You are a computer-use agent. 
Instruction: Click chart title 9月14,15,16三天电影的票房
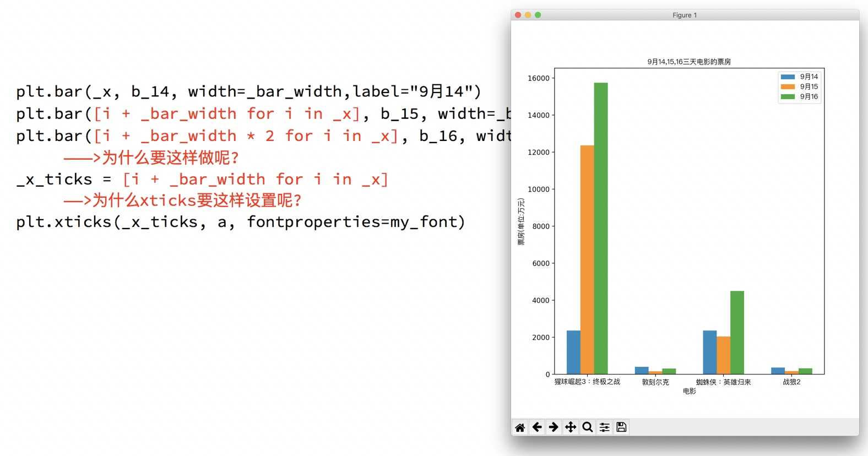[x=689, y=62]
